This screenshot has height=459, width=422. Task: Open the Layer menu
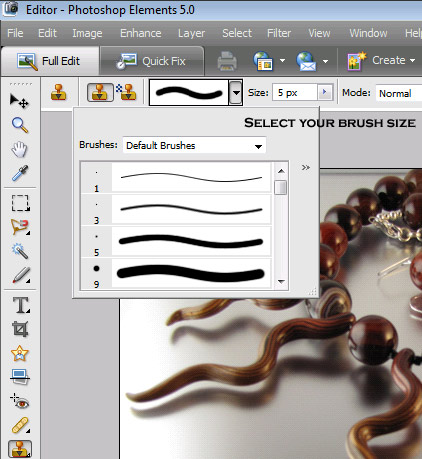tap(191, 33)
